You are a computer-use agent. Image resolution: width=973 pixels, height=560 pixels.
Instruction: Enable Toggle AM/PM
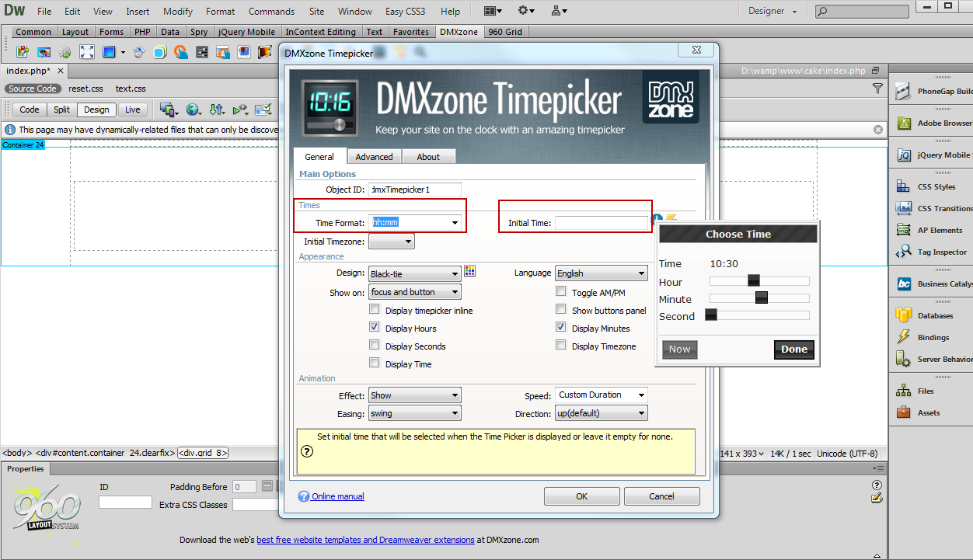(561, 292)
